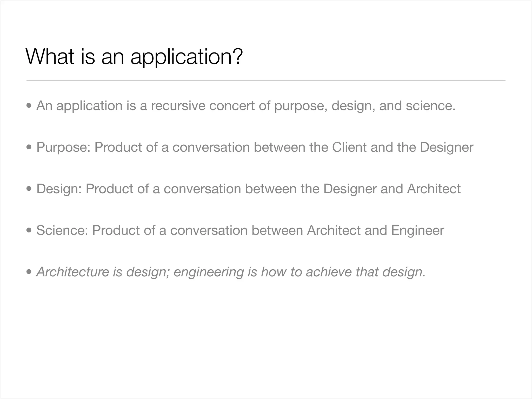Click the bullet dot before "Purpose:"

(x=29, y=148)
